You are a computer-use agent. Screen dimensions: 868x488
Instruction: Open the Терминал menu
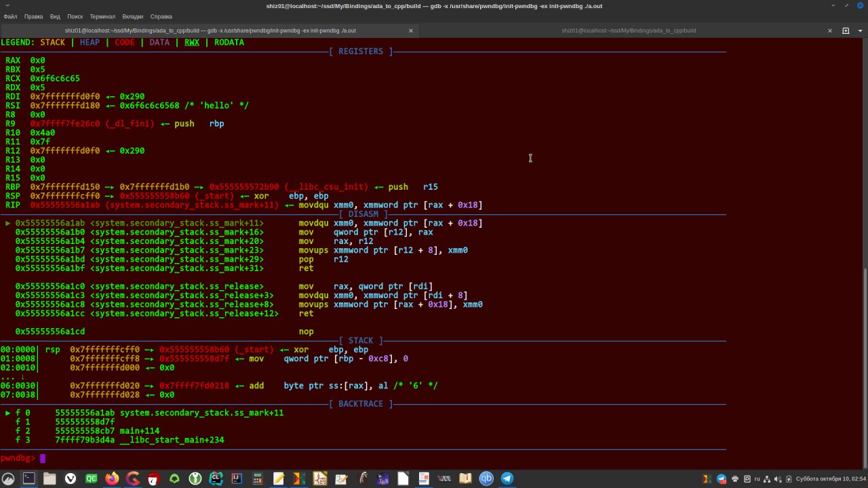tap(102, 16)
